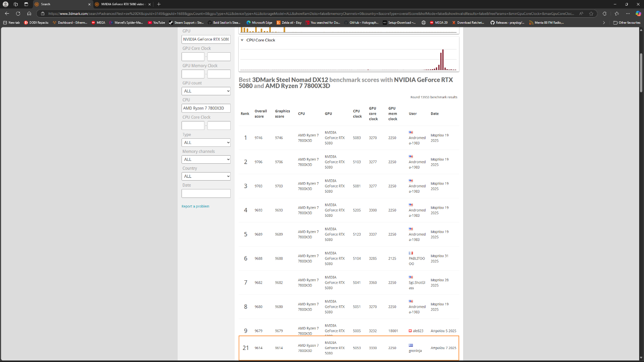Collapse the CPU Core Clock chart
Viewport: 644px width, 362px height.
[242, 40]
